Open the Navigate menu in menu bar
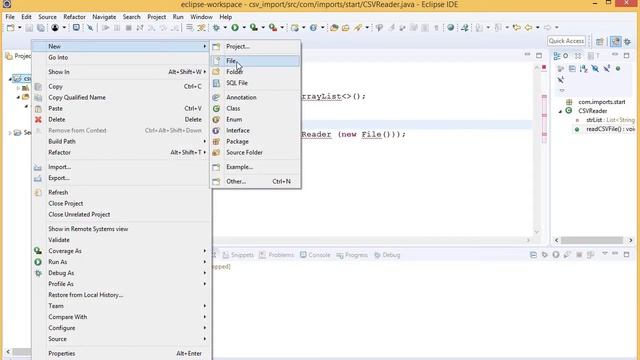This screenshot has width=640, height=360. 104,17
